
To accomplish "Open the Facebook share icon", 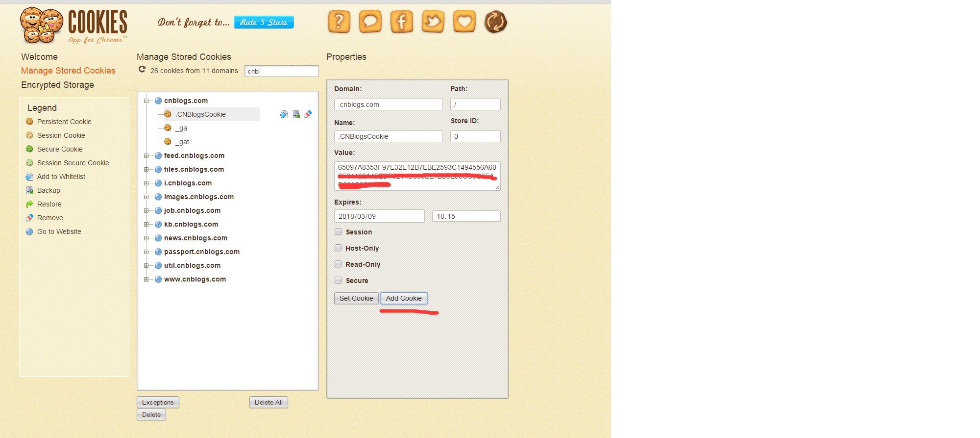I will [x=402, y=22].
